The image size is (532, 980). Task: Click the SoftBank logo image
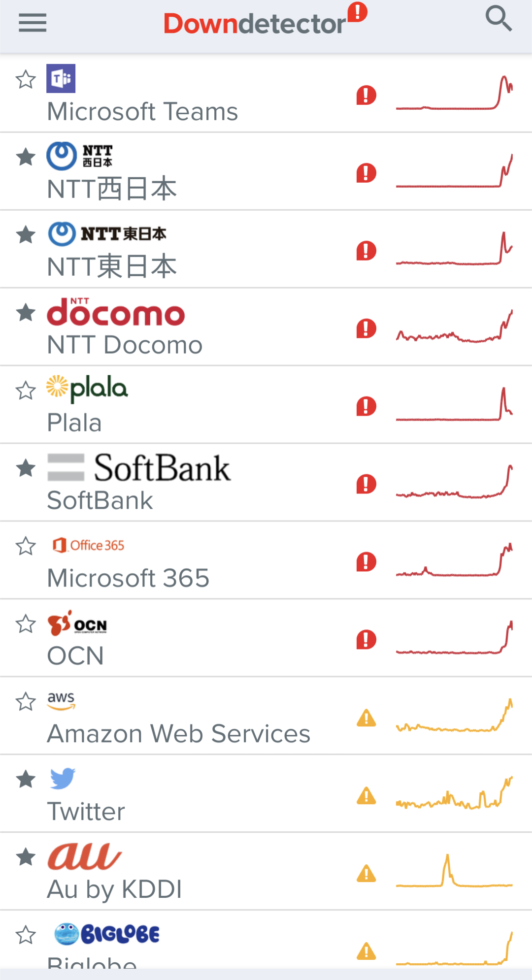[139, 467]
